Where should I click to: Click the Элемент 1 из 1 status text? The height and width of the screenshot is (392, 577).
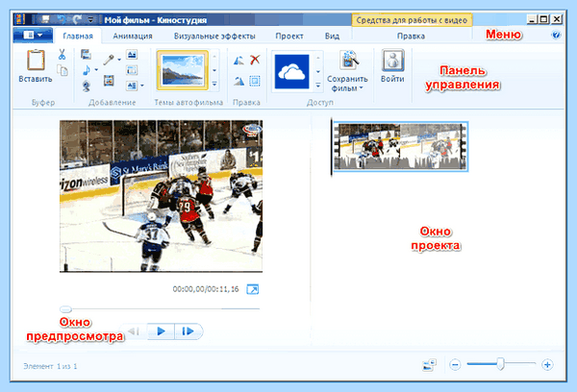coord(50,366)
